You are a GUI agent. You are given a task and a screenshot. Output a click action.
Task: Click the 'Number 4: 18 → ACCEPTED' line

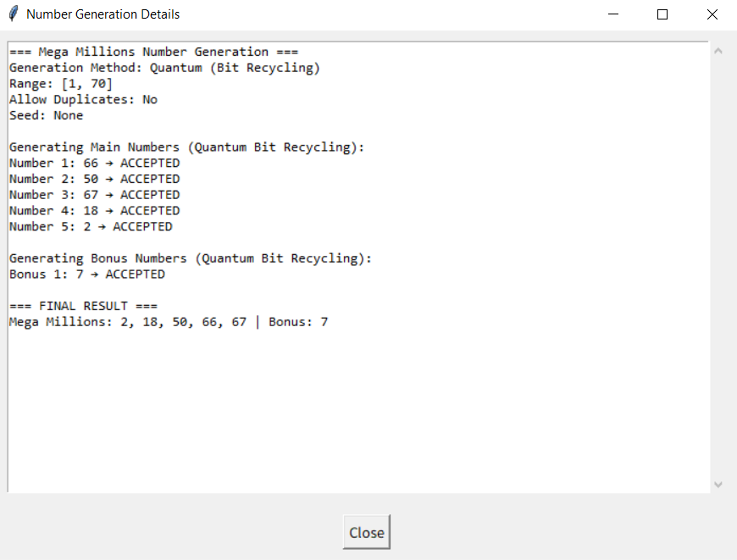(x=95, y=211)
